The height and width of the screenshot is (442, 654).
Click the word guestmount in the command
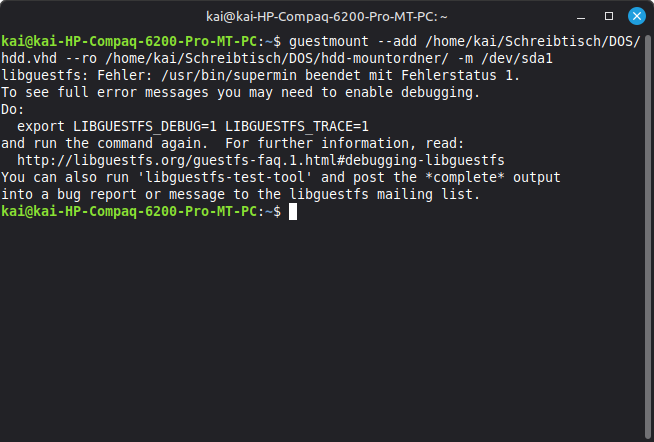[329, 42]
